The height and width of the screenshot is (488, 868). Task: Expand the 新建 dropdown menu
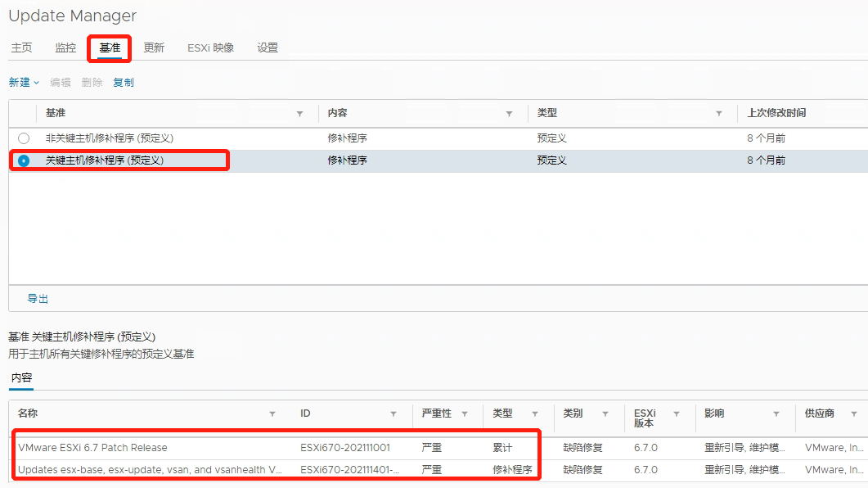point(24,83)
